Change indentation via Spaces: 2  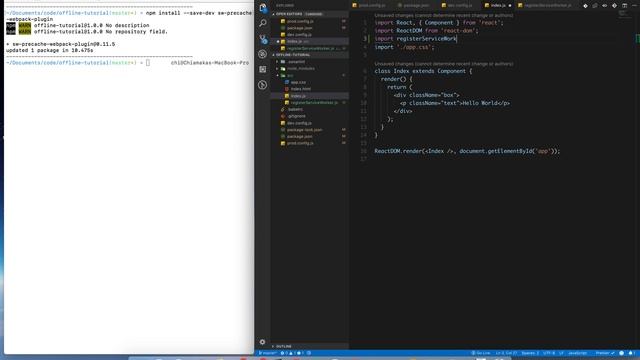[x=530, y=353]
